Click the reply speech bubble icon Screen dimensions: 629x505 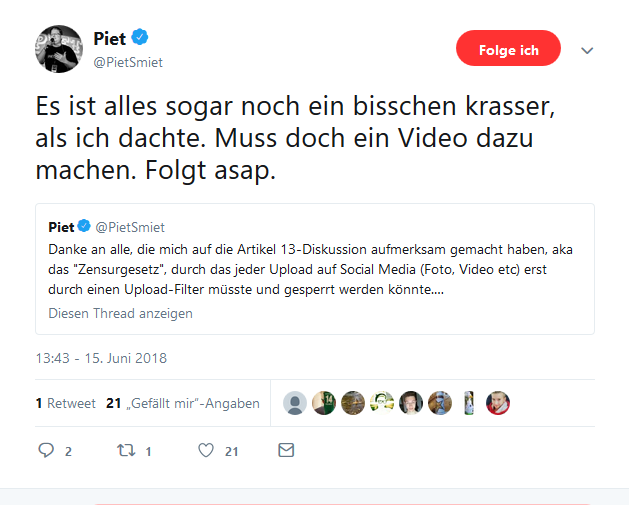[x=46, y=450]
